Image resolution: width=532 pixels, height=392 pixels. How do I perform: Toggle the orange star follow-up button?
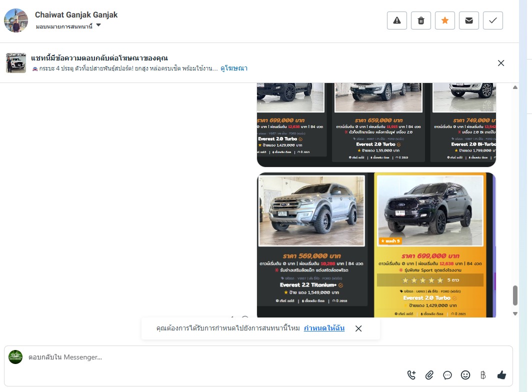445,20
